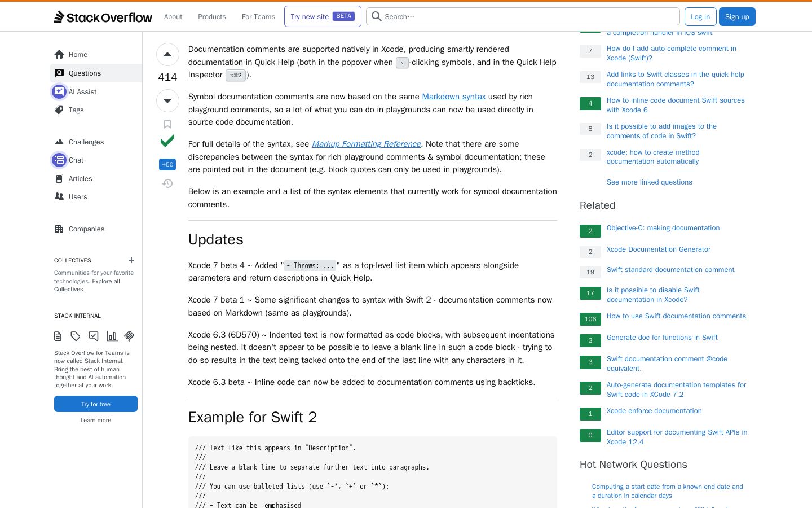Open Chat from the sidebar
Image resolution: width=812 pixels, height=508 pixels.
point(96,160)
